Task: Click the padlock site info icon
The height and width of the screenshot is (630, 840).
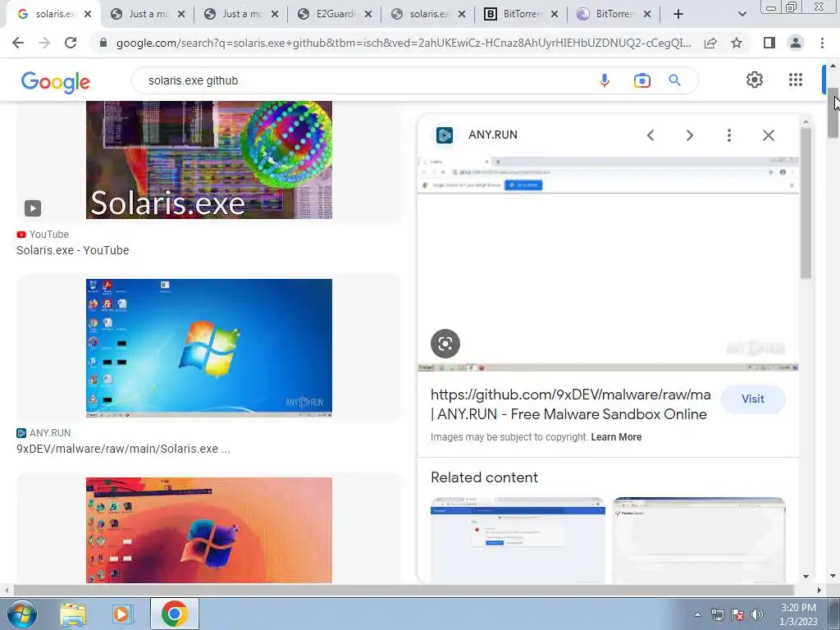Action: 103,43
